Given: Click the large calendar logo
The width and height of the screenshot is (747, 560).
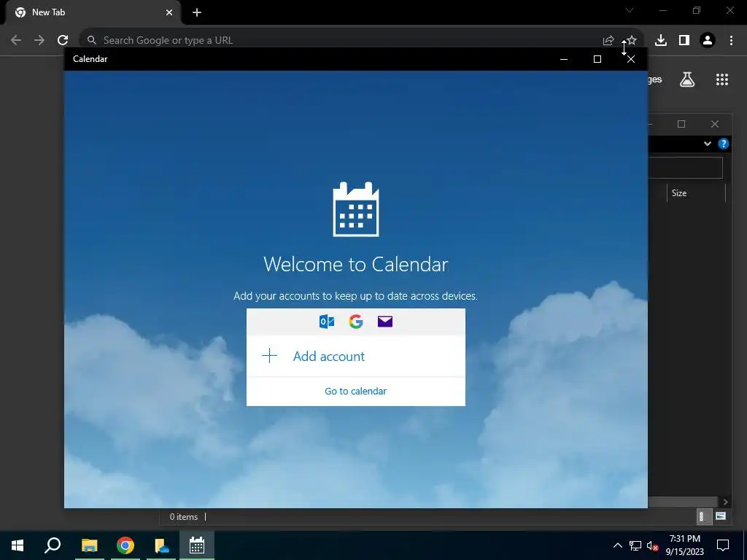Looking at the screenshot, I should (x=356, y=209).
